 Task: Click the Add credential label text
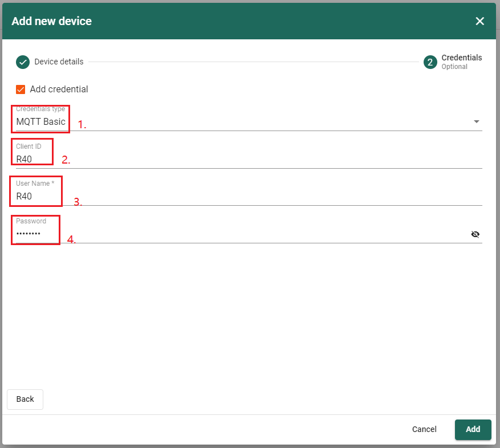[x=59, y=89]
